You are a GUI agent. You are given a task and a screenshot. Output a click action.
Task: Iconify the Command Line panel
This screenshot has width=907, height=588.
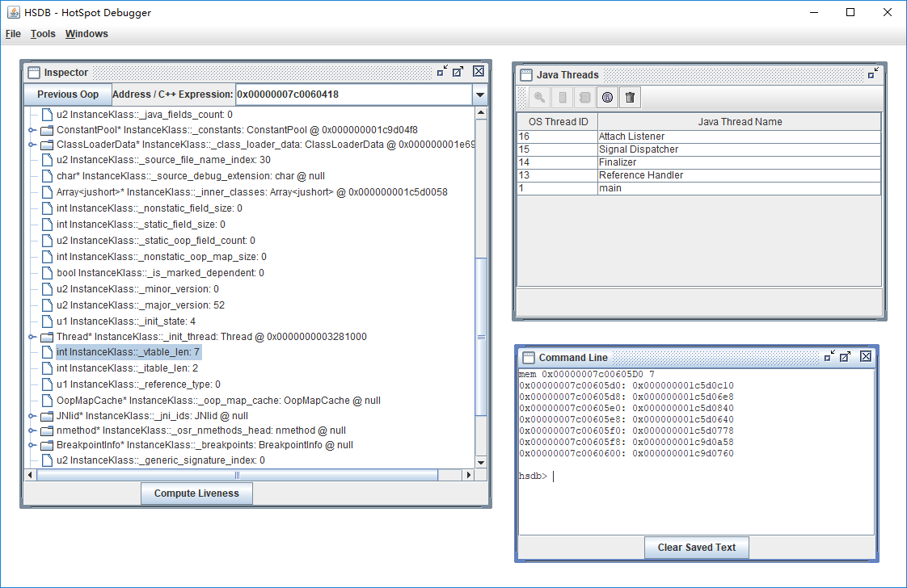pyautogui.click(x=829, y=356)
